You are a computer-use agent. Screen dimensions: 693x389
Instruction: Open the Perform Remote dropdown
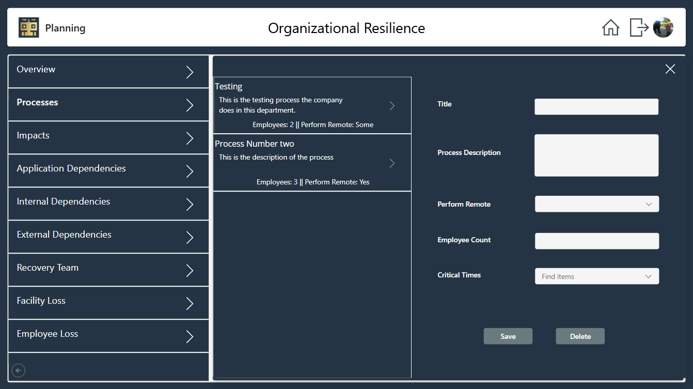coord(597,204)
